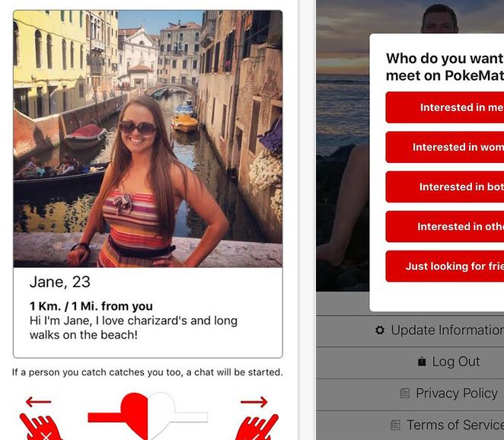Choose the Interested in men option
The width and height of the screenshot is (504, 440).
click(445, 107)
